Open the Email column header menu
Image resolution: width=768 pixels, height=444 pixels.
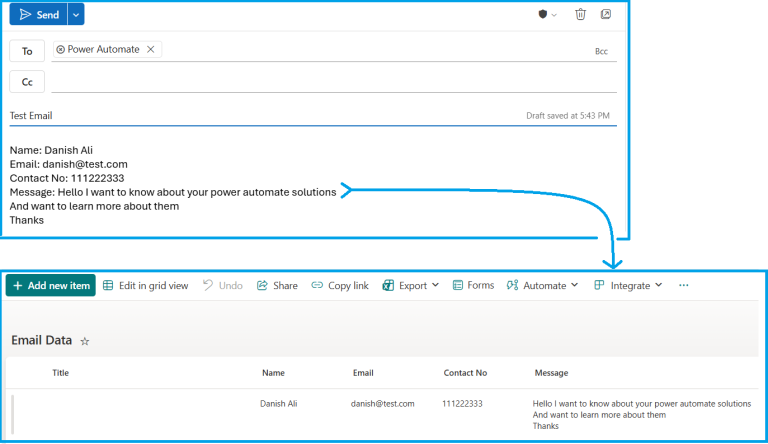[x=363, y=373]
